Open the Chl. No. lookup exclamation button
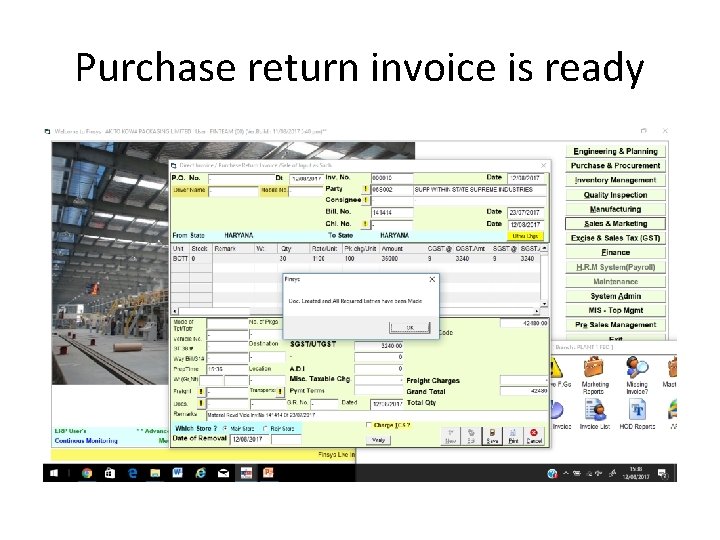 pos(366,224)
